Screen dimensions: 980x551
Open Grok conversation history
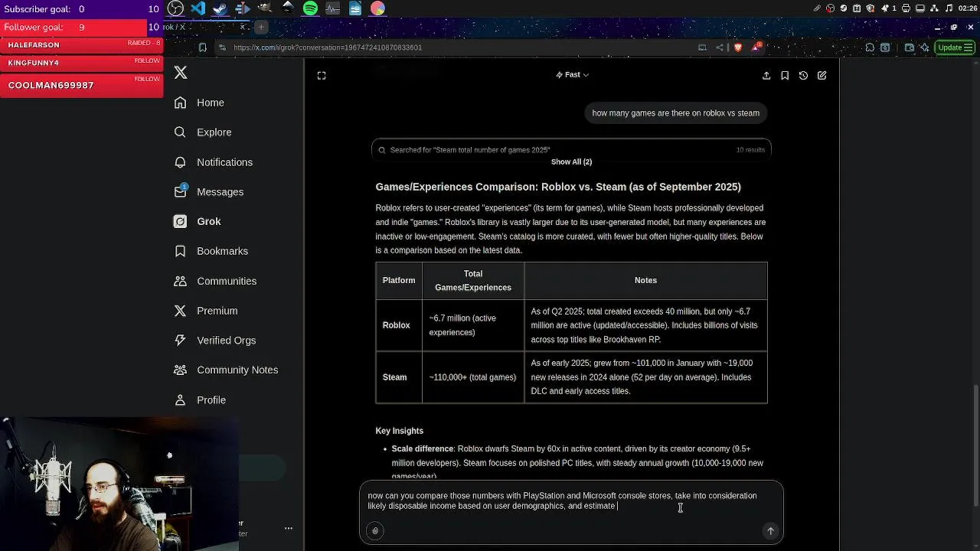pos(803,76)
